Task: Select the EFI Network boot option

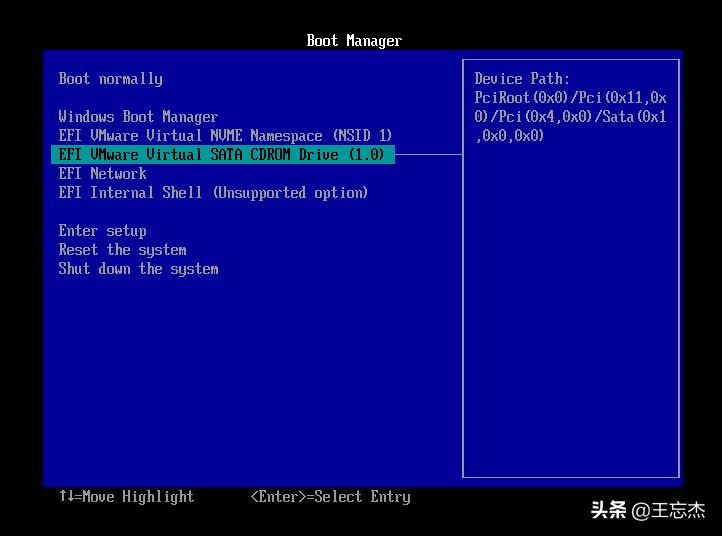Action: (x=102, y=174)
